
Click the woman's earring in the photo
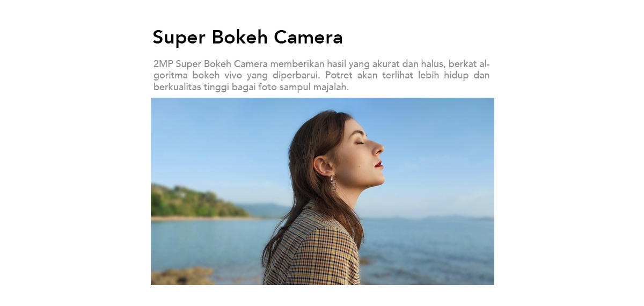coord(333,182)
